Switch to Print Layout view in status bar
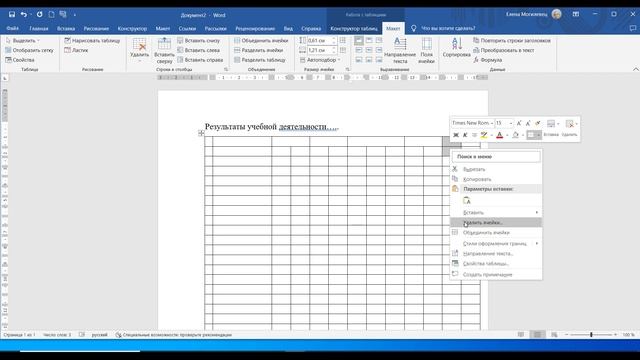This screenshot has width=640, height=360. 537,335
